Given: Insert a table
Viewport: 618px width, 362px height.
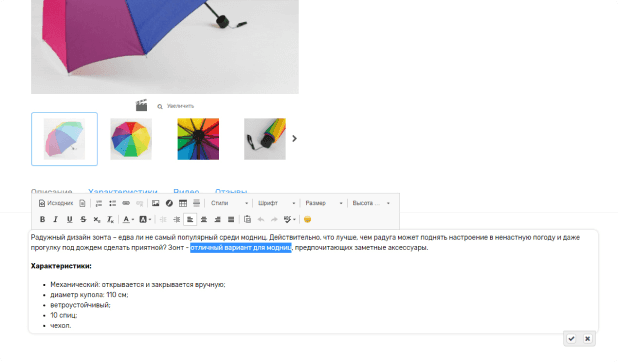Looking at the screenshot, I should coord(183,203).
